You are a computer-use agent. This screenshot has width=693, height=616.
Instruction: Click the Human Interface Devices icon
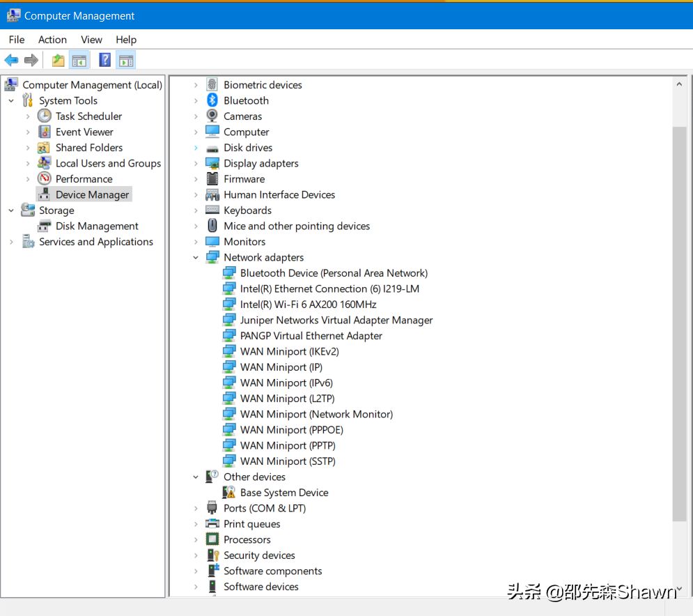(x=212, y=194)
